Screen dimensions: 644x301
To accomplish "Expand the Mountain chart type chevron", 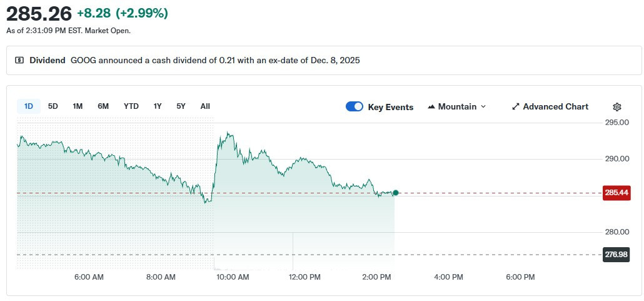I will tap(483, 107).
